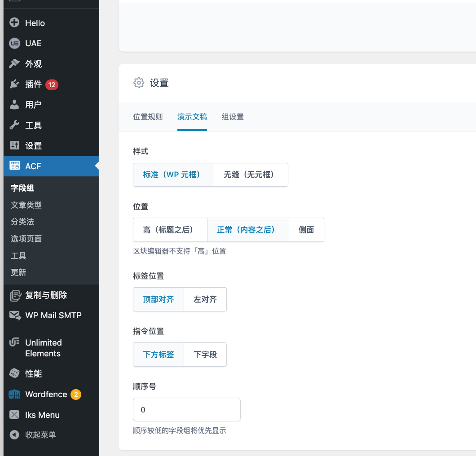
Task: Collapse the sidebar with 收起菜单
Action: click(40, 435)
